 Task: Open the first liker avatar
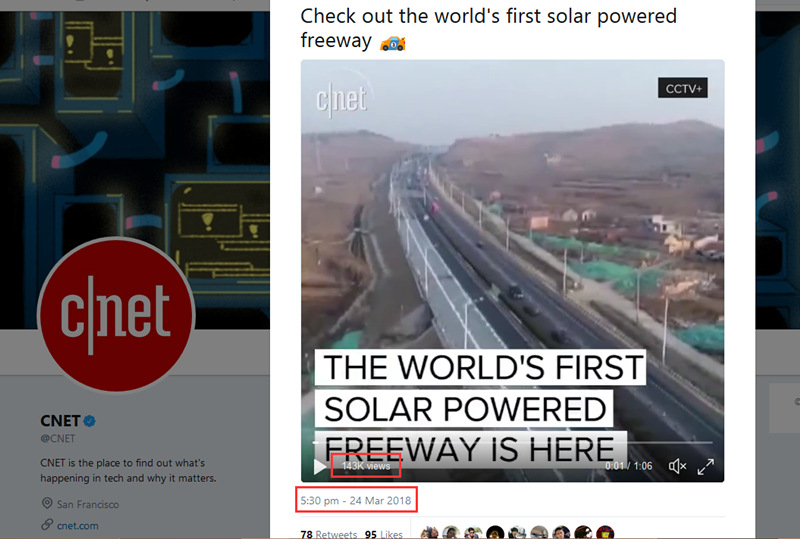430,532
